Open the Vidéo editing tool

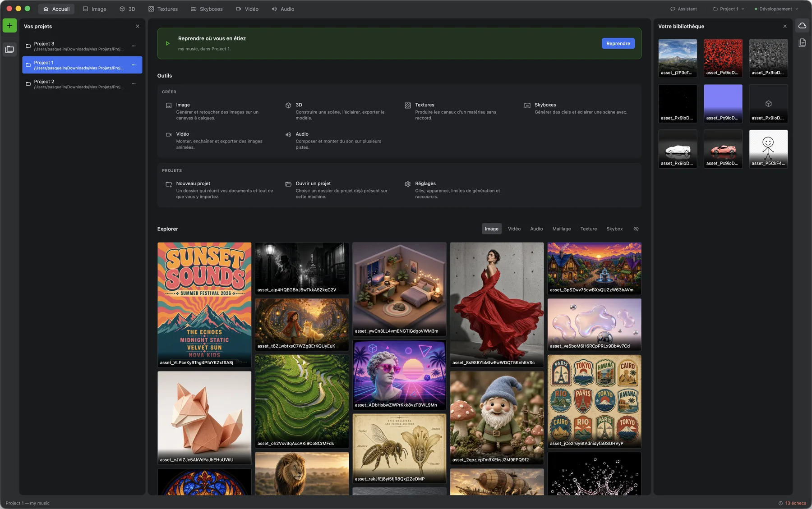(217, 141)
